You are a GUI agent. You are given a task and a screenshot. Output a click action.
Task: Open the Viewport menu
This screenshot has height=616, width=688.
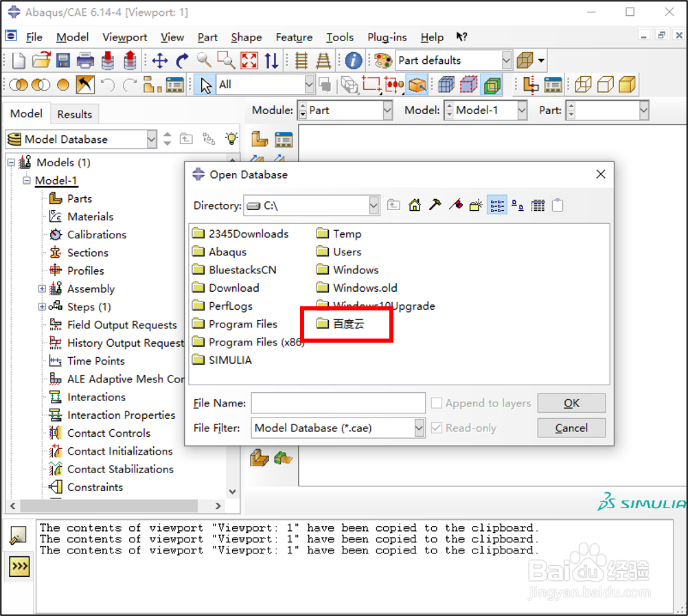pos(124,37)
